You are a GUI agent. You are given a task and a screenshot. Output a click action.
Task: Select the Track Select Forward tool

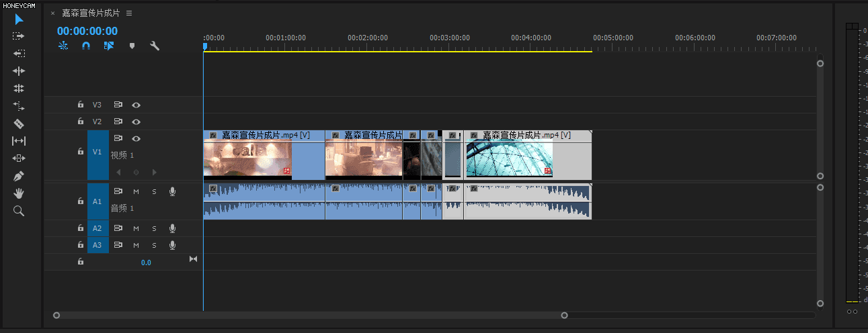19,36
